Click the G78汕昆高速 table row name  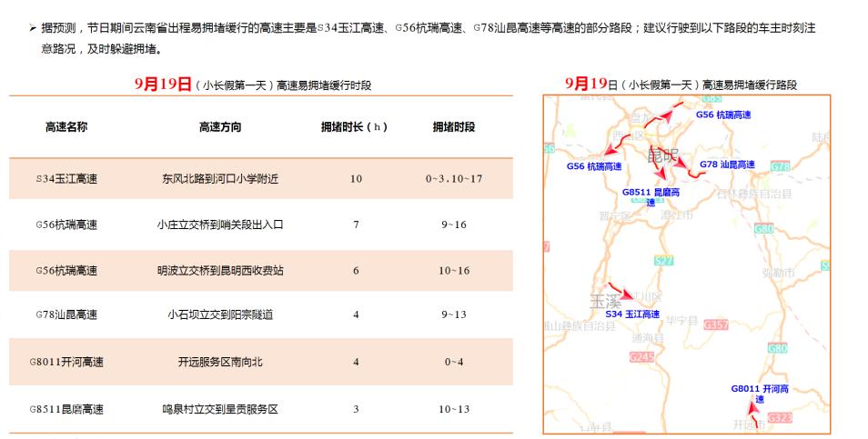[66, 314]
